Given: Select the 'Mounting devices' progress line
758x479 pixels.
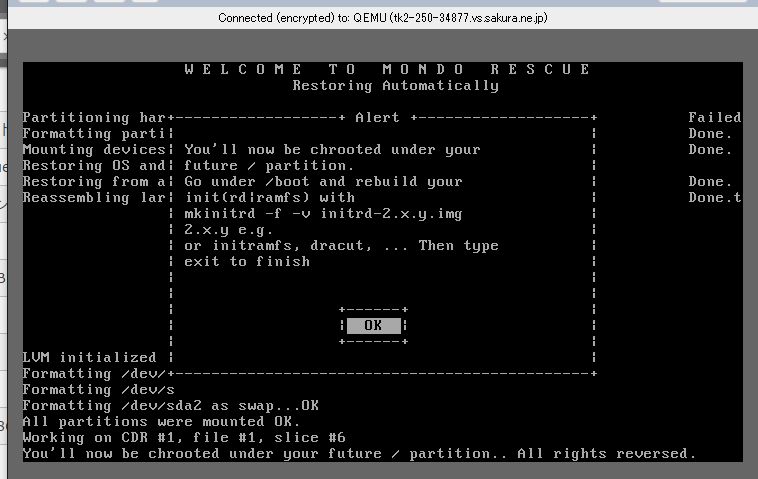Looking at the screenshot, I should [94, 149].
